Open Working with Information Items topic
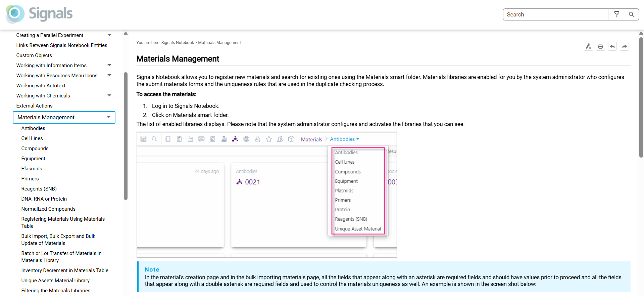This screenshot has height=296, width=644. tap(51, 66)
